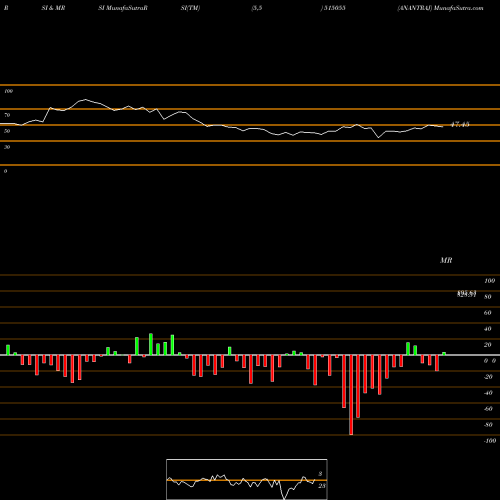Click the '8' label in mini chart
The width and height of the screenshot is (500, 500).
point(320,474)
